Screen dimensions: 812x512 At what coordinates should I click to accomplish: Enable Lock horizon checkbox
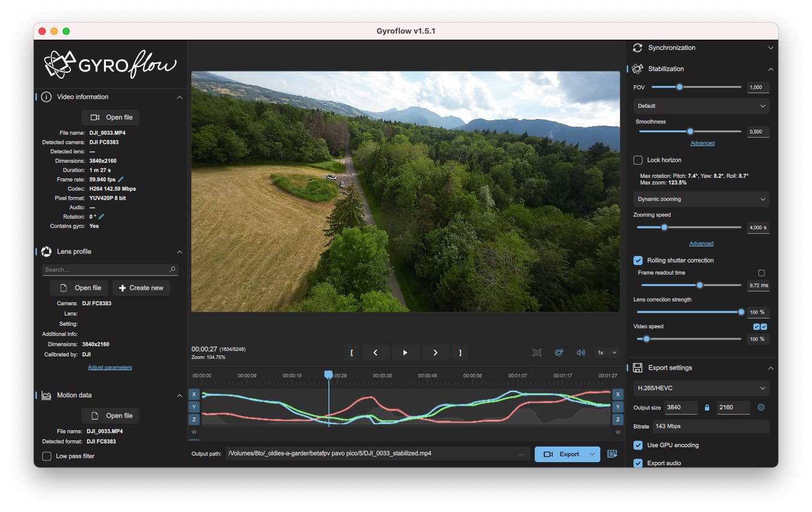pyautogui.click(x=638, y=160)
